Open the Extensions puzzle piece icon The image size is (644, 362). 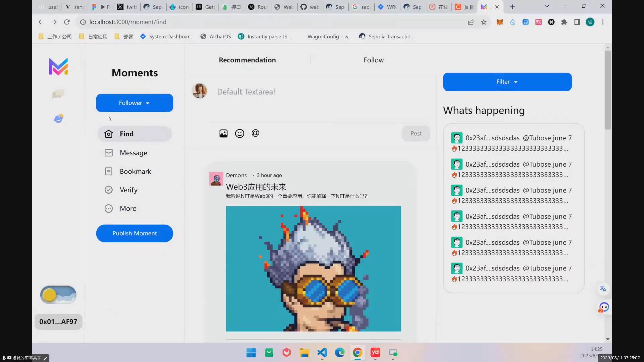(x=564, y=22)
